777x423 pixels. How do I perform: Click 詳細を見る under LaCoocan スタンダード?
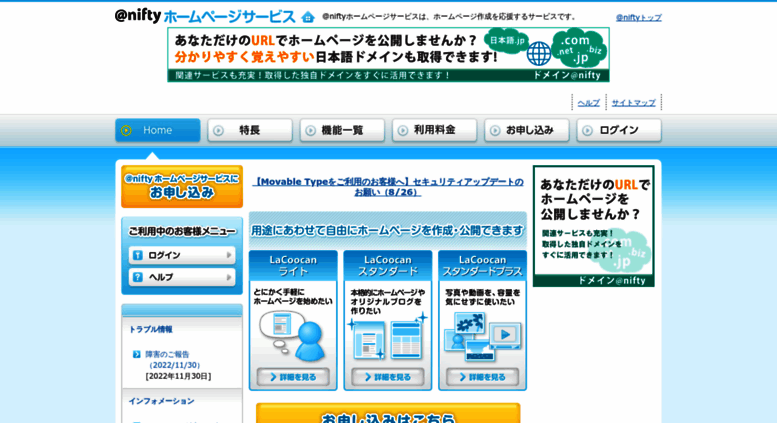[388, 377]
